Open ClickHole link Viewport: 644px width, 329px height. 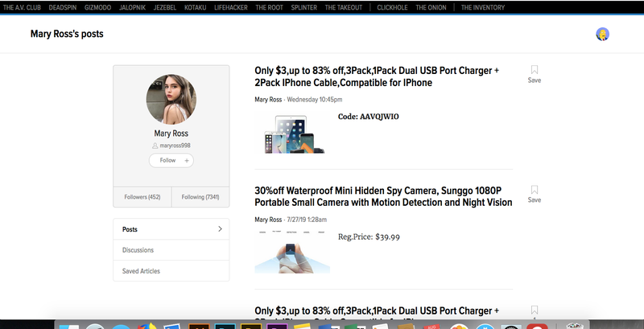click(392, 7)
